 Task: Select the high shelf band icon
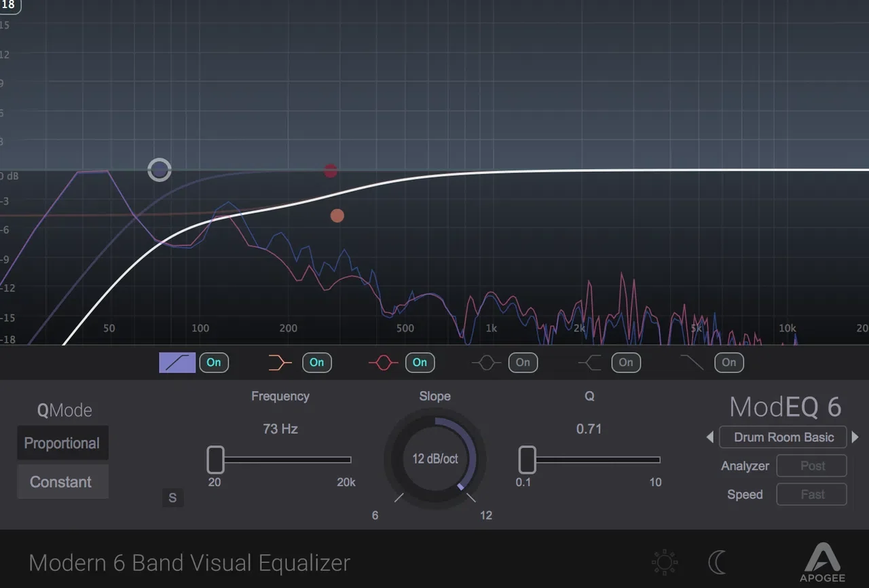click(589, 363)
